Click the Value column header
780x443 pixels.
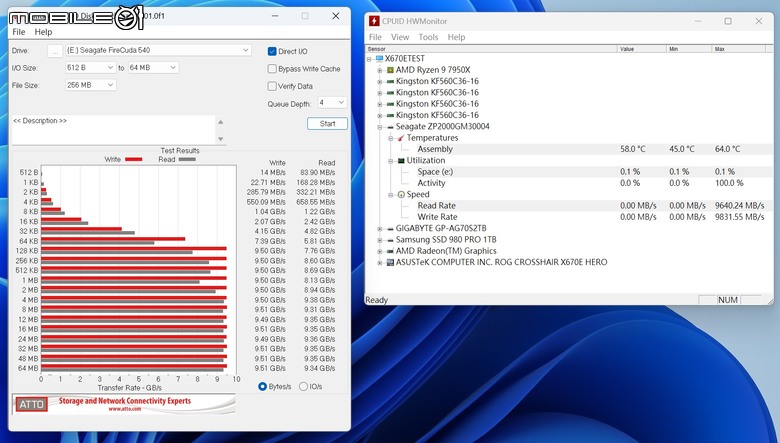[x=641, y=49]
